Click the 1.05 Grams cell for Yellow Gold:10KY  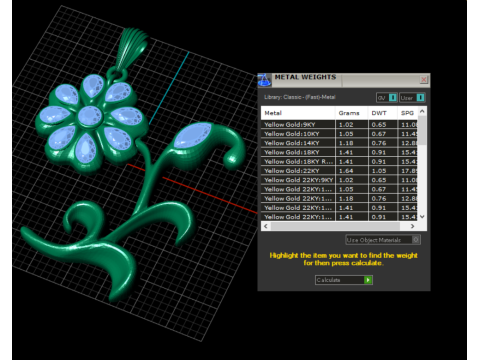[x=352, y=134]
